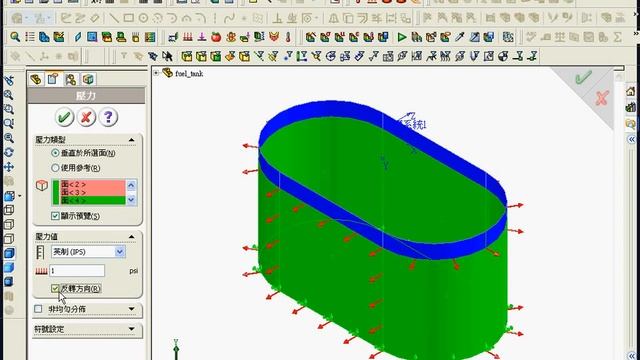
Task: Open the view orientation dropdown arrow in left toolbar
Action: click(20, 196)
